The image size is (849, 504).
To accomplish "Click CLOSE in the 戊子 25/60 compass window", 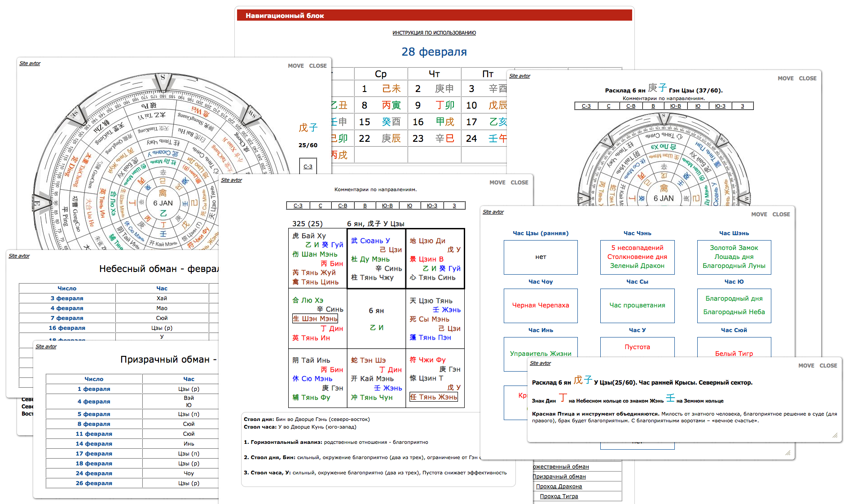I will (x=318, y=66).
